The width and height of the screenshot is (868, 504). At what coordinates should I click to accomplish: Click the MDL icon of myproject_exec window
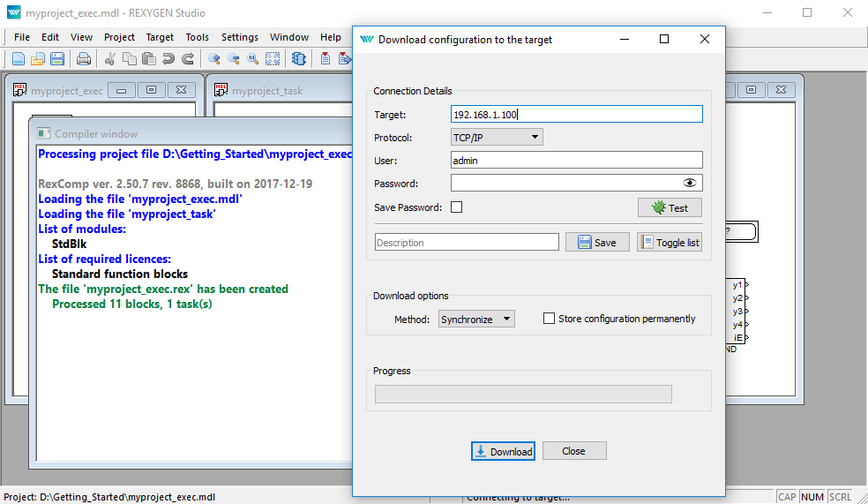[x=20, y=90]
